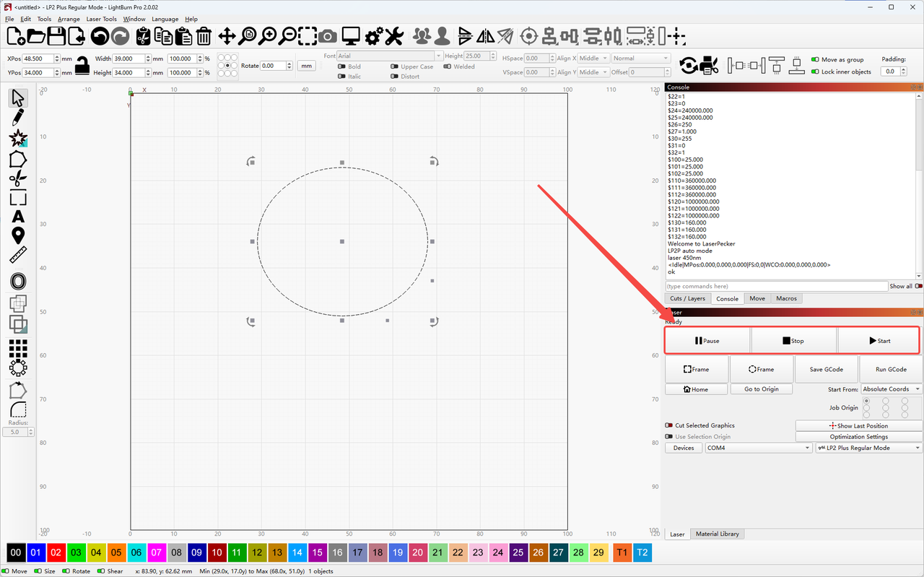924x577 pixels.
Task: Select the Draw Lines pencil tool
Action: (18, 117)
